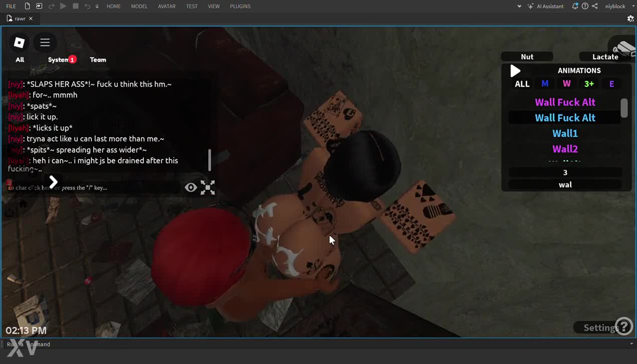637x364 pixels.
Task: Open the notifications bell
Action: [x=575, y=6]
